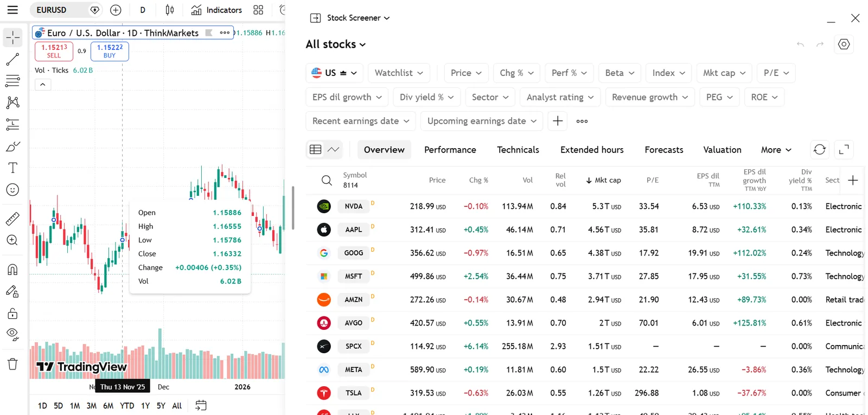The image size is (868, 415).
Task: Open the Stock Screener type dropdown
Action: point(358,18)
